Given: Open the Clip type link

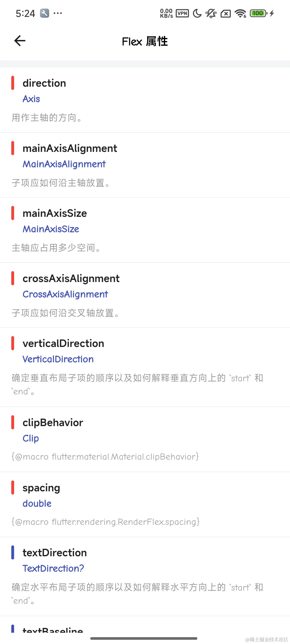Looking at the screenshot, I should point(31,438).
